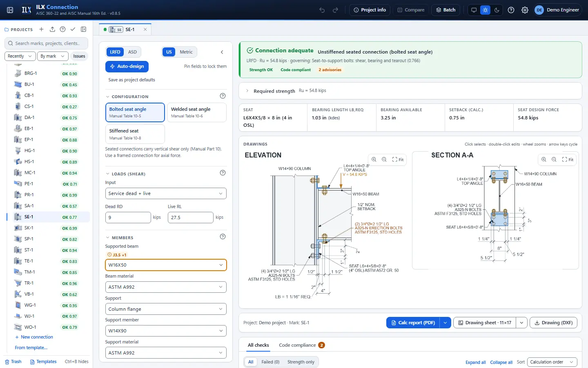
Task: Open Templates in sidebar footer
Action: pyautogui.click(x=43, y=361)
